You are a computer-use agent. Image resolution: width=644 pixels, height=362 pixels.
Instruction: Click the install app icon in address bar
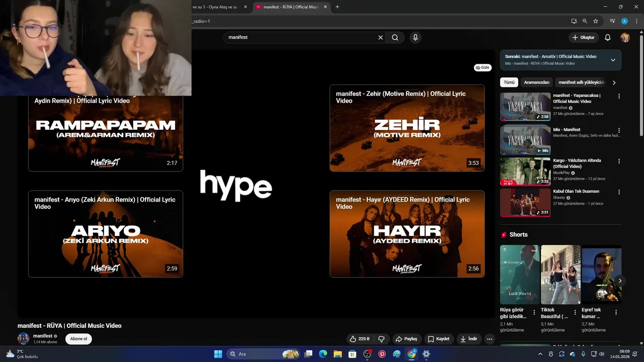[x=574, y=21]
